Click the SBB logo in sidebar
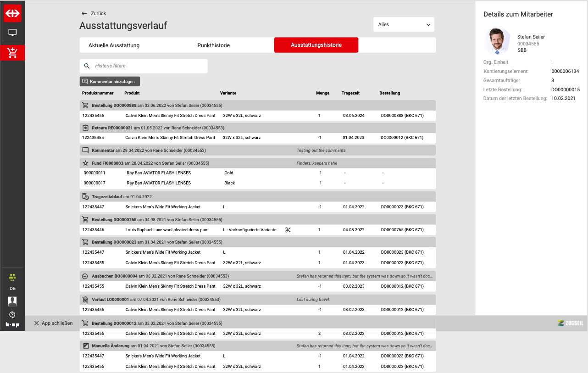 [12, 14]
